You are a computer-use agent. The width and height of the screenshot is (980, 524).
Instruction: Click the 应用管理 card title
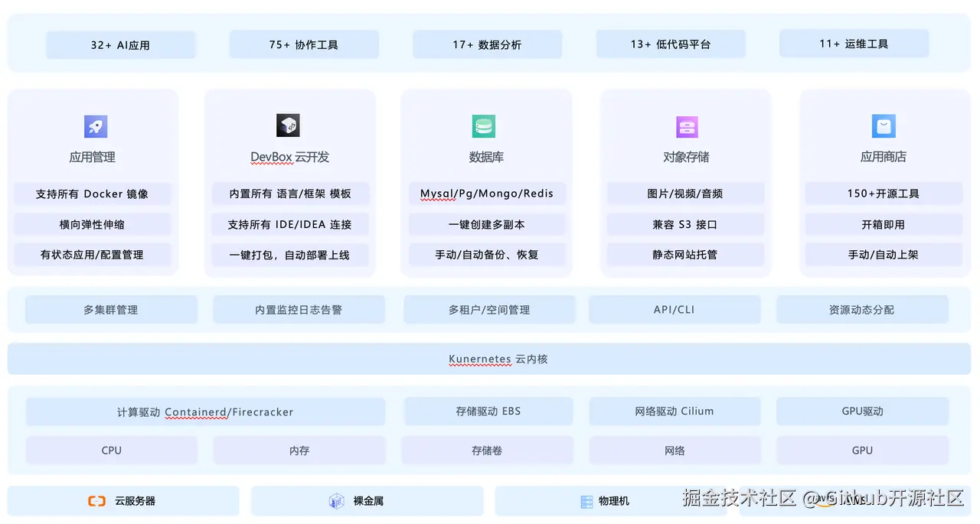click(93, 157)
